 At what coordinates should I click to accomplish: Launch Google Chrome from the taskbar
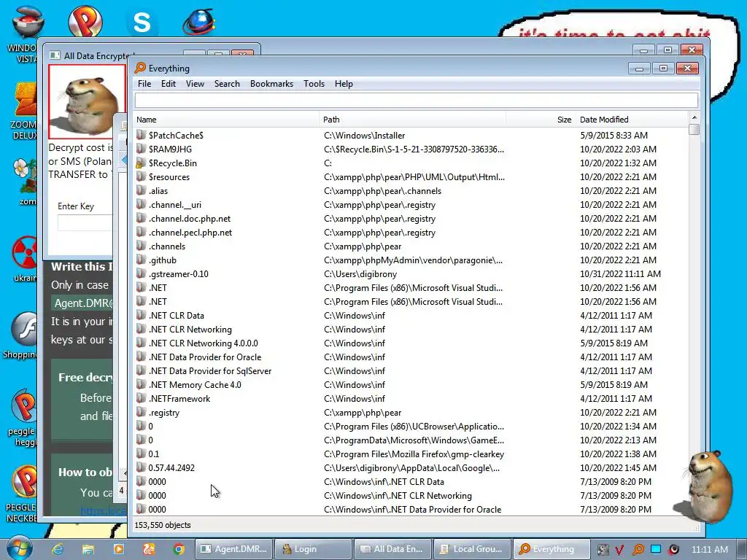coord(179,549)
